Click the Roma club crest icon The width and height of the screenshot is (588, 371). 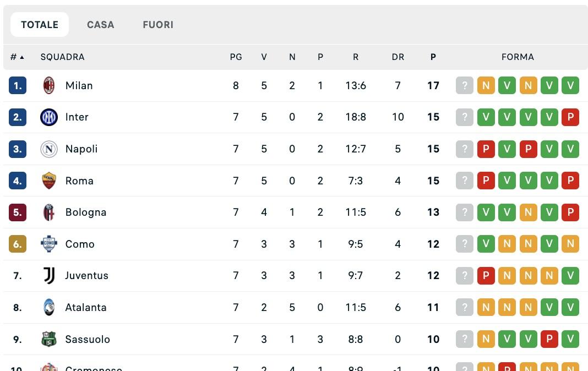pyautogui.click(x=49, y=181)
